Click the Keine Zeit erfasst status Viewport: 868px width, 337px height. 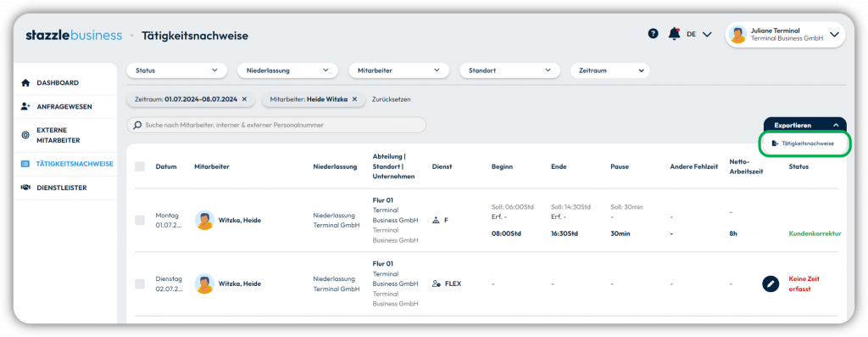click(804, 284)
